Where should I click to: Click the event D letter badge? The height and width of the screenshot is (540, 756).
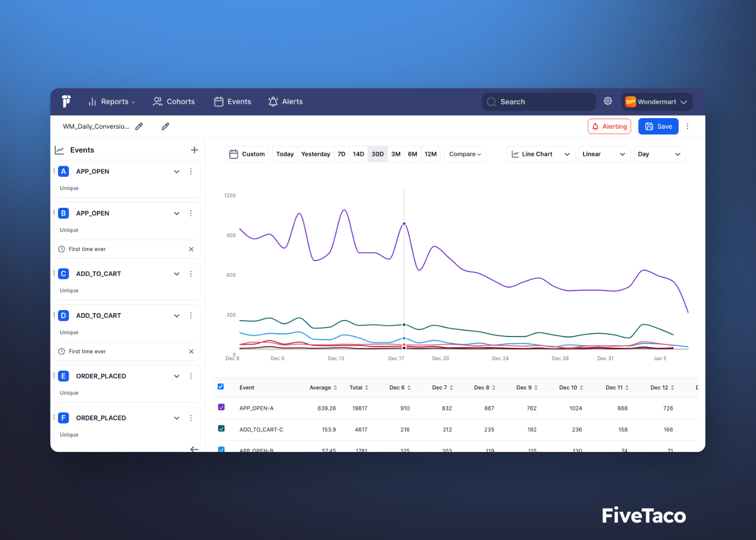pos(63,316)
